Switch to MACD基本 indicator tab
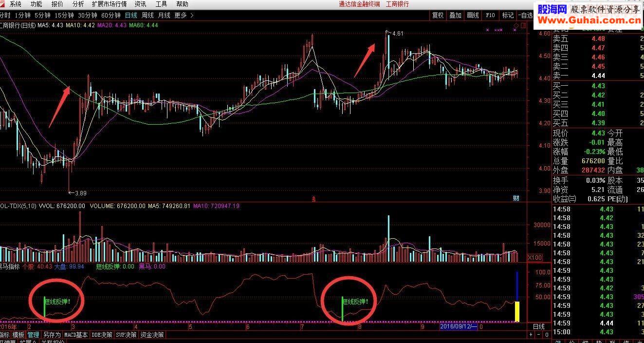Viewport: 644px width, 343px height. (76, 335)
